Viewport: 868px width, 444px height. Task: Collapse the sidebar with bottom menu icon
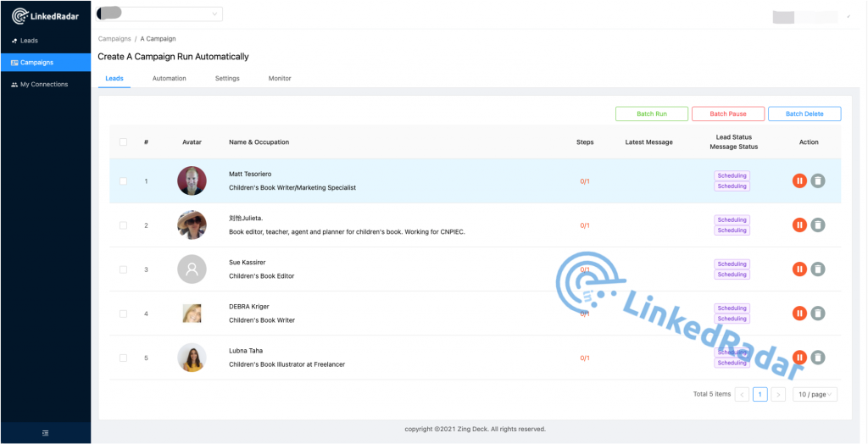click(45, 433)
